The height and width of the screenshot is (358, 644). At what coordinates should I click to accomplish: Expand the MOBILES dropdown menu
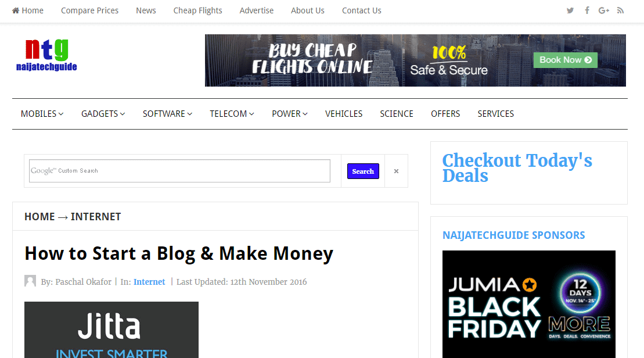click(42, 114)
